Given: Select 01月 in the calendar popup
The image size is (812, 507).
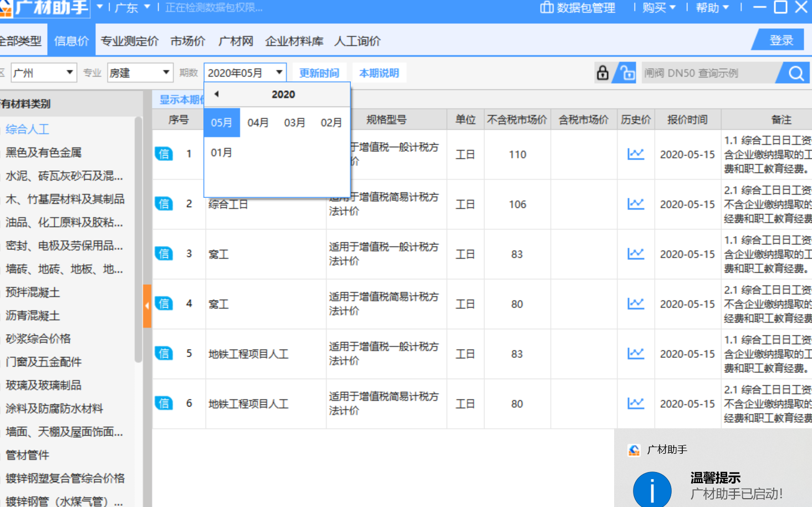Looking at the screenshot, I should [222, 152].
